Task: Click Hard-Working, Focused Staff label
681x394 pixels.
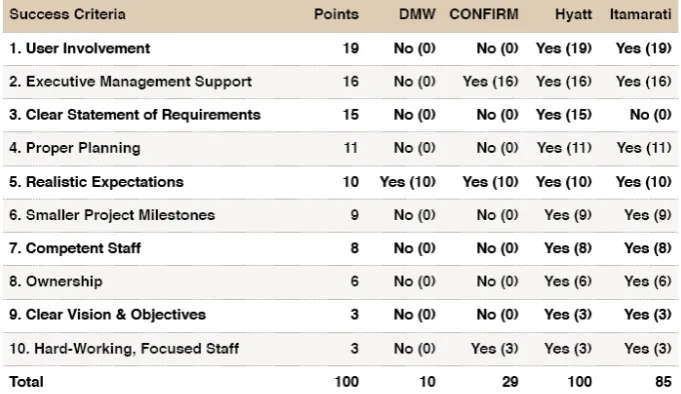Action: [124, 348]
